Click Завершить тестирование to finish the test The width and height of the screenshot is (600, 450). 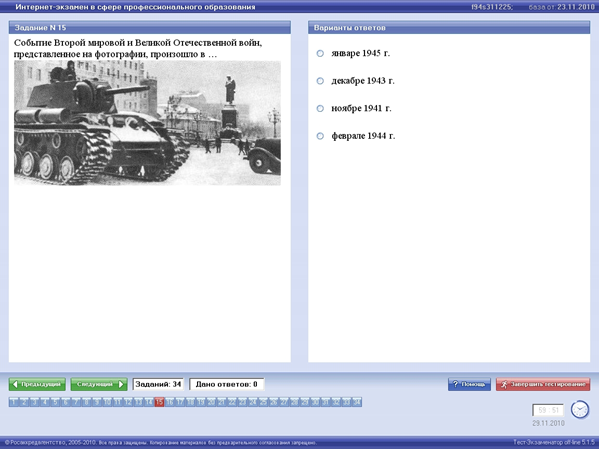pyautogui.click(x=543, y=384)
